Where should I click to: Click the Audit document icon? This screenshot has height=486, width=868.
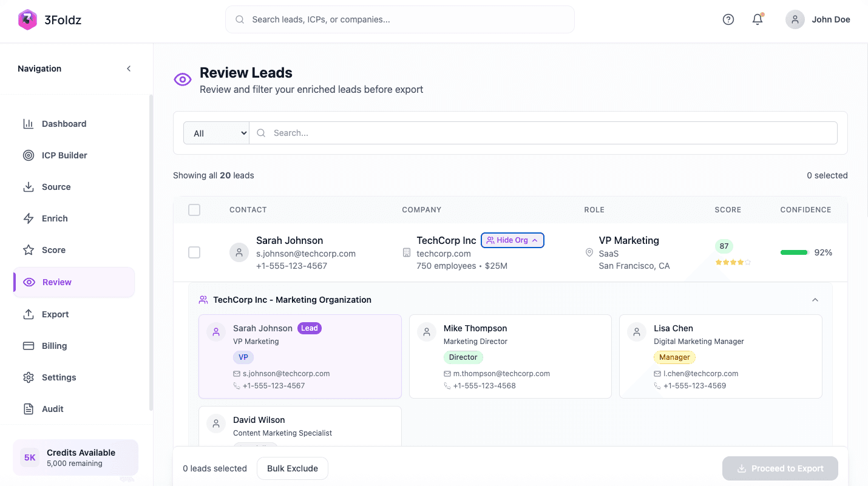point(29,409)
